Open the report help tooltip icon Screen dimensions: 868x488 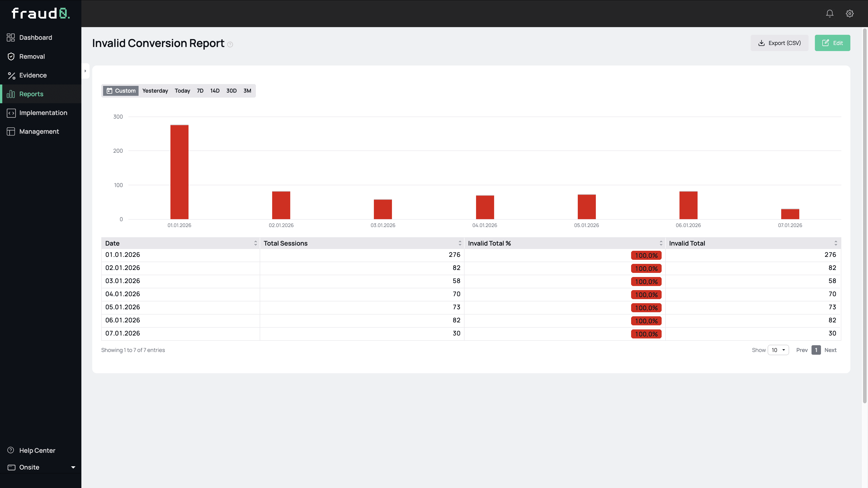pos(230,45)
